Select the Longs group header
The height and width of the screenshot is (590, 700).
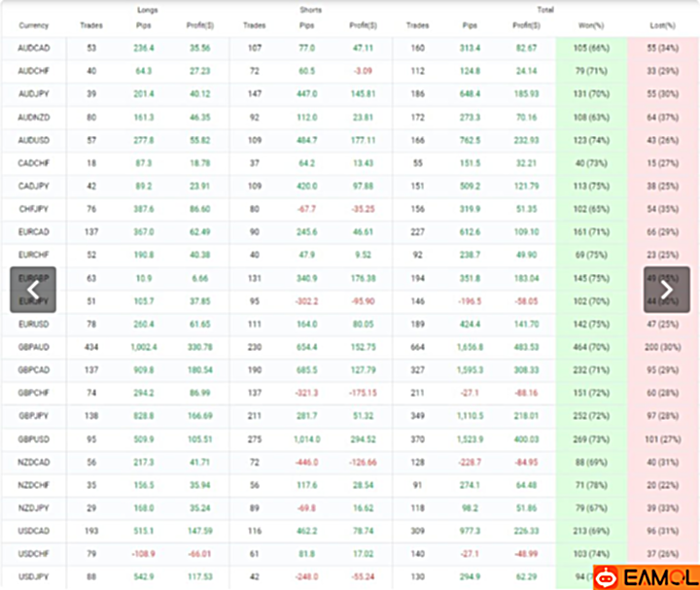click(x=147, y=10)
